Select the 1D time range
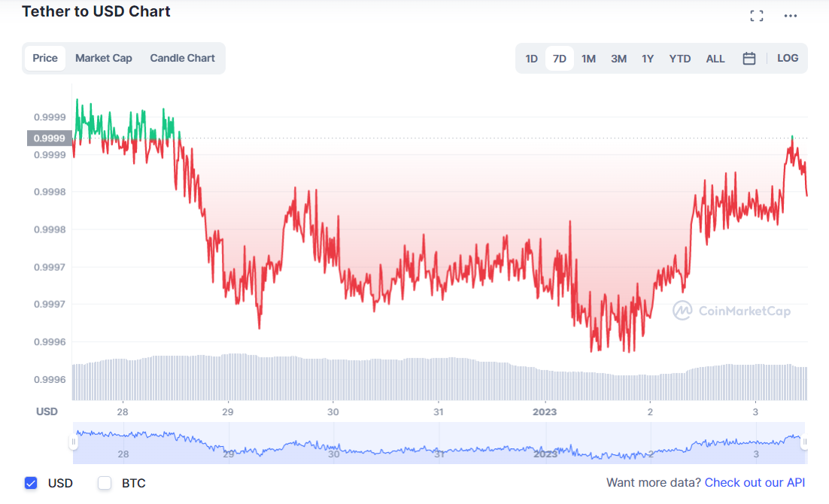This screenshot has height=504, width=829. pos(531,57)
